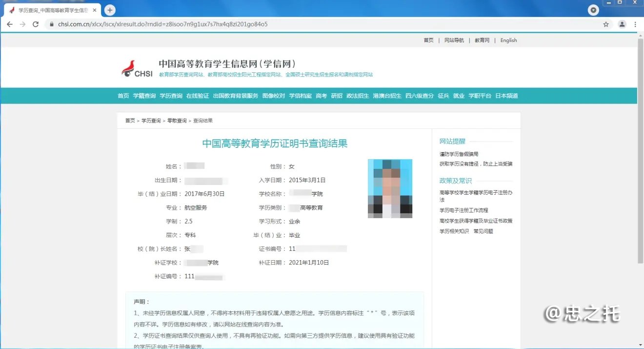
Task: Click 首页 link in top utility bar
Action: click(x=428, y=41)
